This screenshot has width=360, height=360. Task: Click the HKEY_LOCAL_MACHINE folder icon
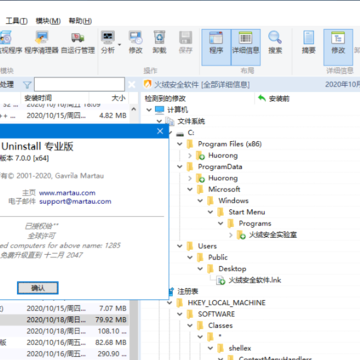point(180,303)
